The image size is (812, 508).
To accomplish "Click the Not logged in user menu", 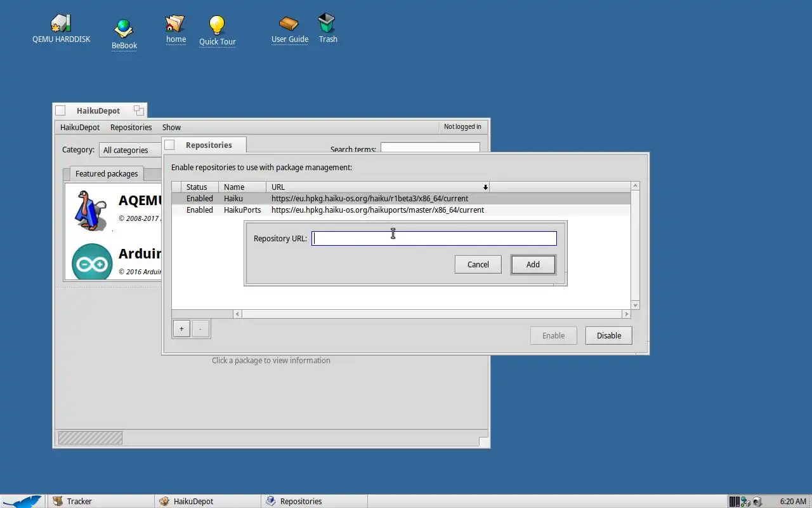I will [x=462, y=126].
